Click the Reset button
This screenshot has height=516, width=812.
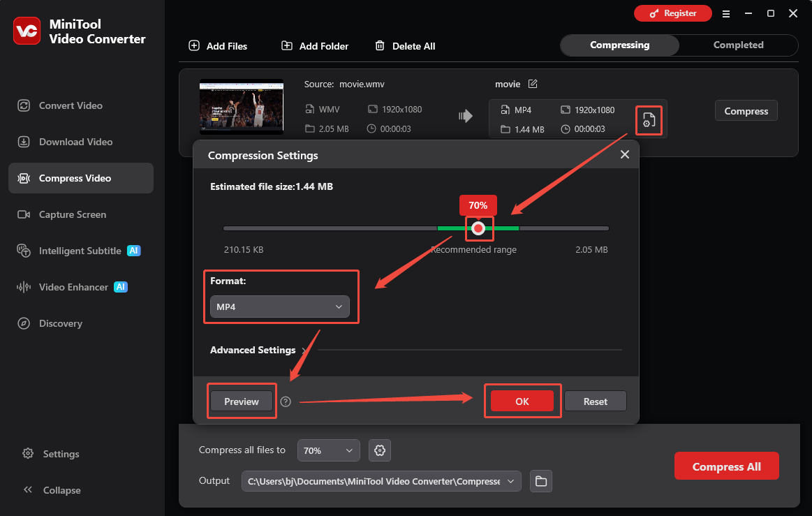(595, 401)
